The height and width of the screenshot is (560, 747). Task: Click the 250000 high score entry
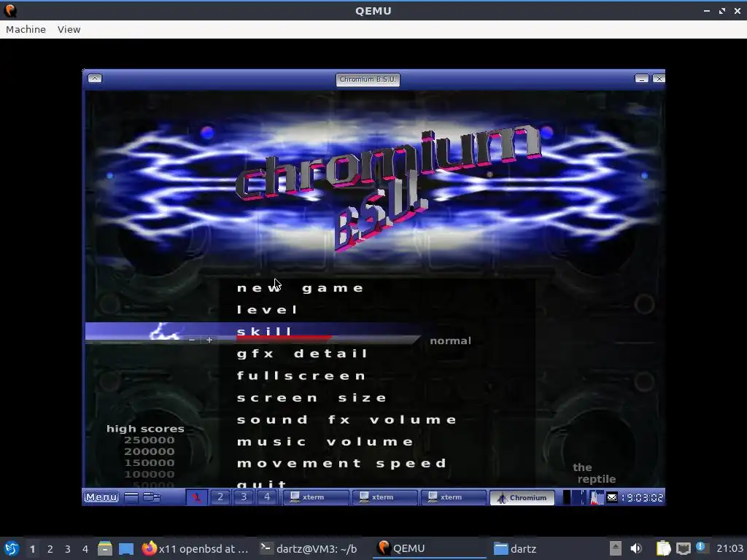149,440
